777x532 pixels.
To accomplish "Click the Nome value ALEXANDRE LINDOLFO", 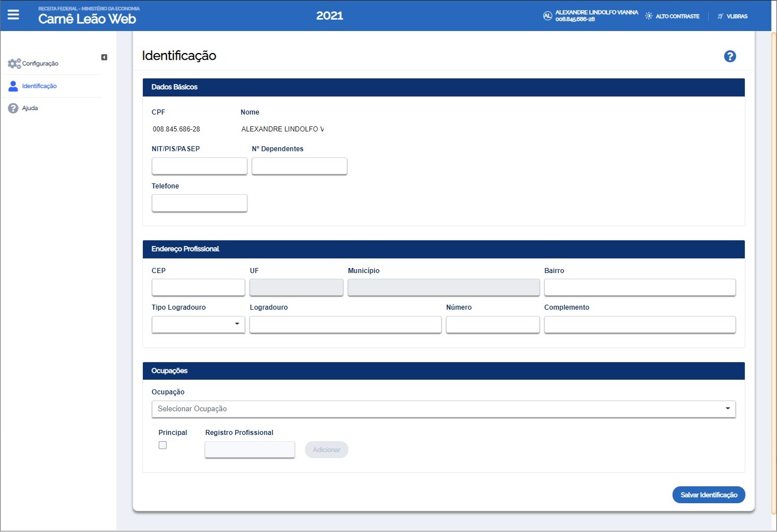I will [x=282, y=129].
